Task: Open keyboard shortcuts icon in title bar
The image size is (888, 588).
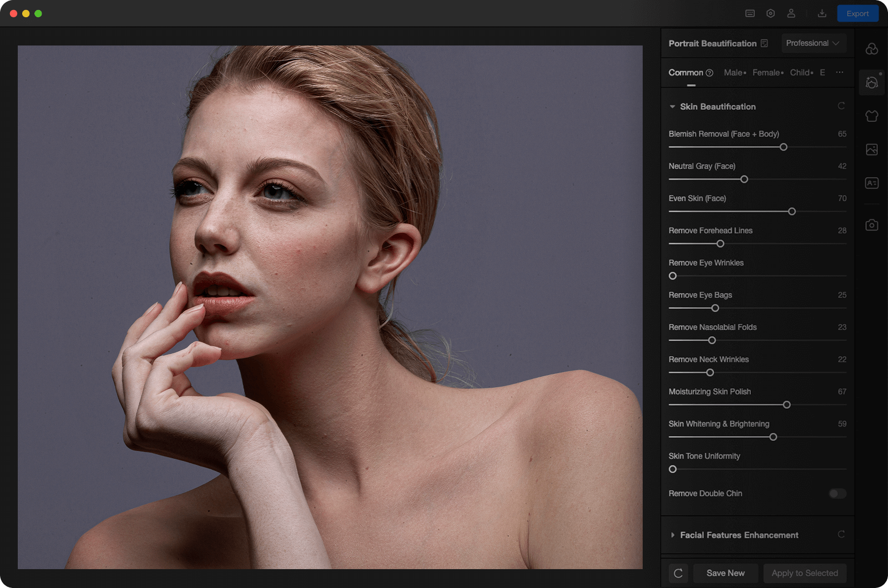Action: tap(750, 13)
